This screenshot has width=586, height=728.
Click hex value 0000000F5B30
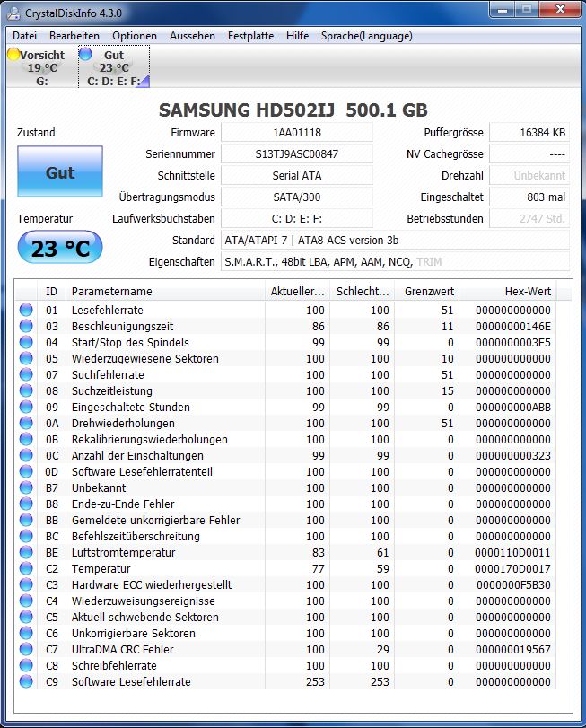coord(513,585)
